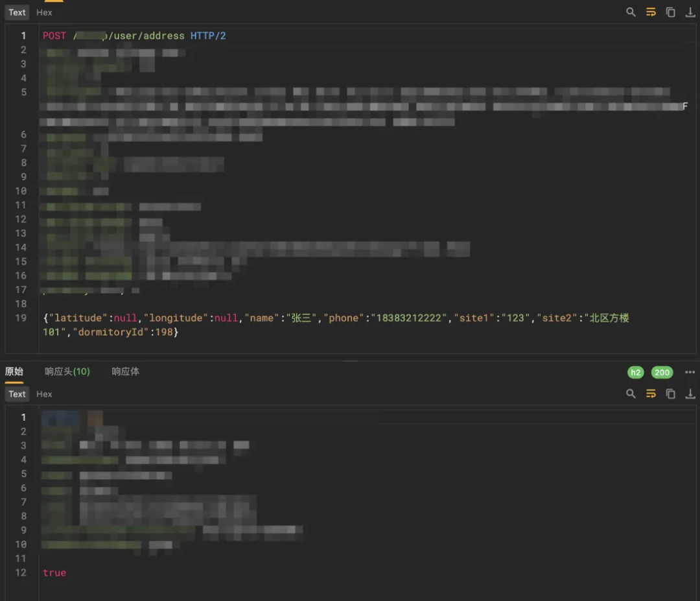Viewport: 700px width, 601px height.
Task: Click the h2 protocol badge
Action: click(x=635, y=372)
